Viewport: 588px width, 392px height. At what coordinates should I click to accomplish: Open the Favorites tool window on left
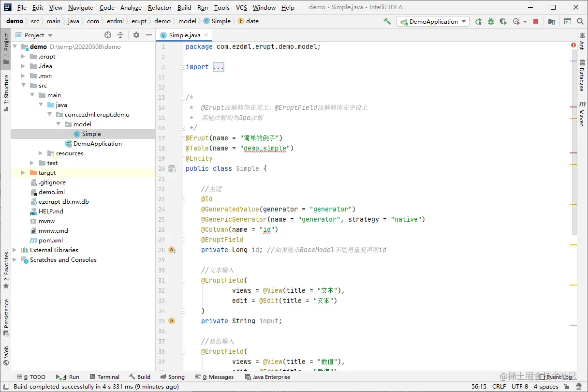(x=6, y=270)
